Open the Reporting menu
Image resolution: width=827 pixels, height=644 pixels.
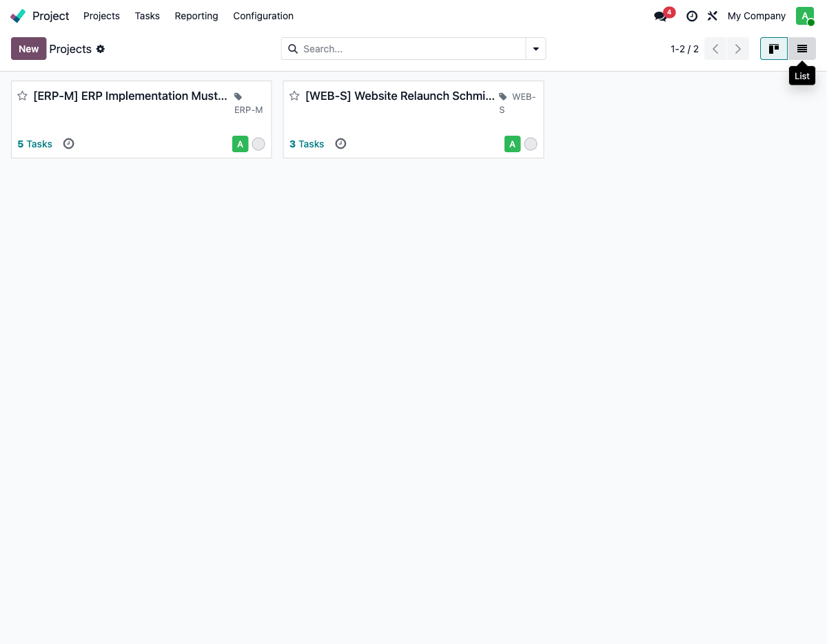(x=196, y=16)
